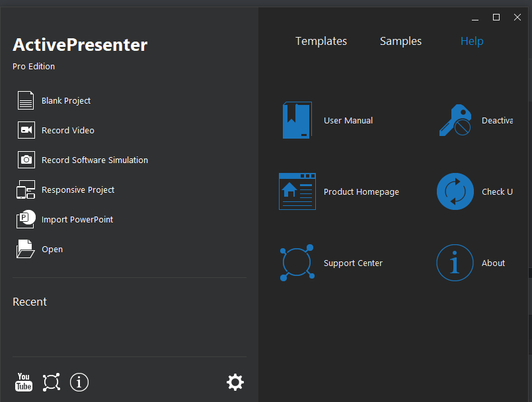This screenshot has height=402, width=532.
Task: Click the About label in Help
Action: point(493,263)
